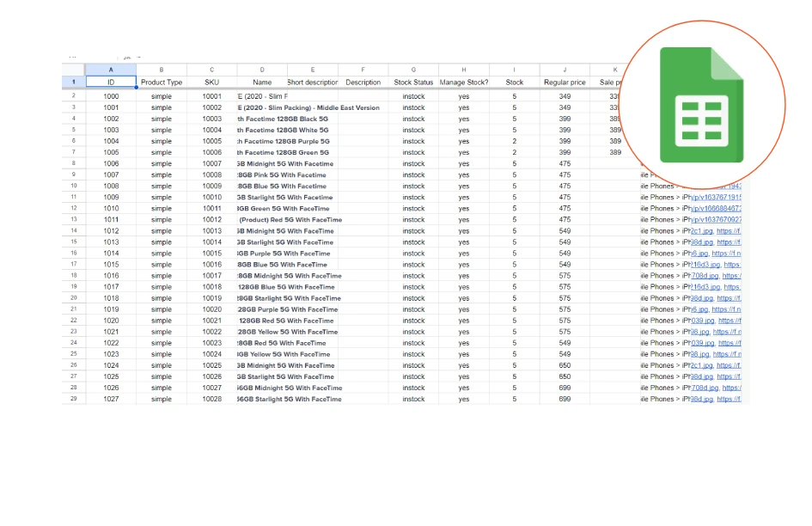Click the "Facetime 128GB Black 5G" name cell
Image resolution: width=812 pixels, height=526 pixels.
click(283, 119)
